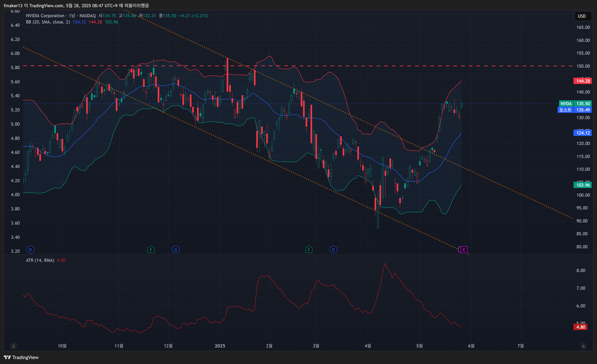Click the Z timezone button
Viewport: 597px width, 364px height.
[14, 346]
